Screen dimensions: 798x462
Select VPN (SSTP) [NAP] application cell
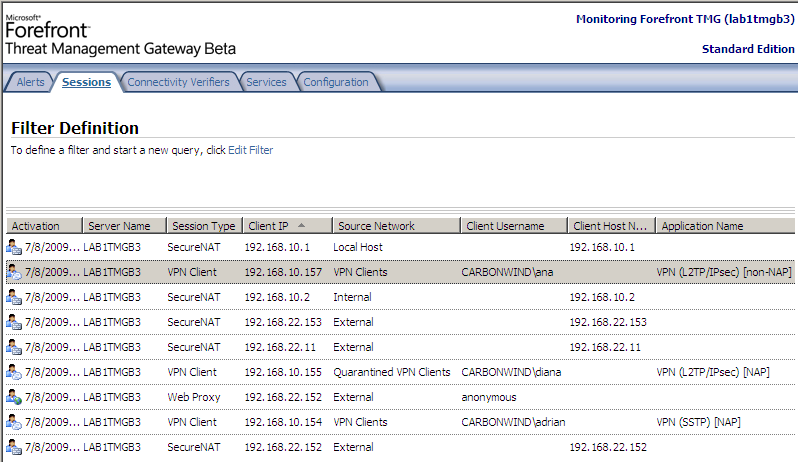698,422
